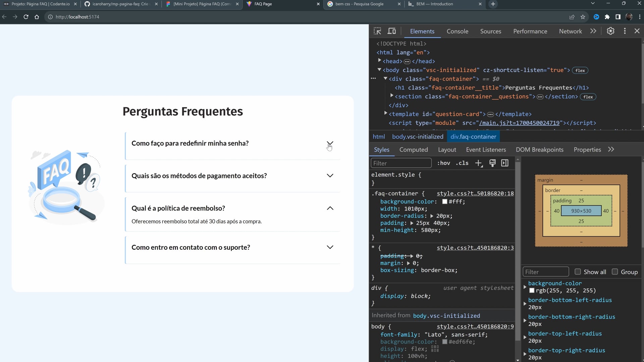Switch to the Console tab
The image size is (644, 362).
point(457,31)
